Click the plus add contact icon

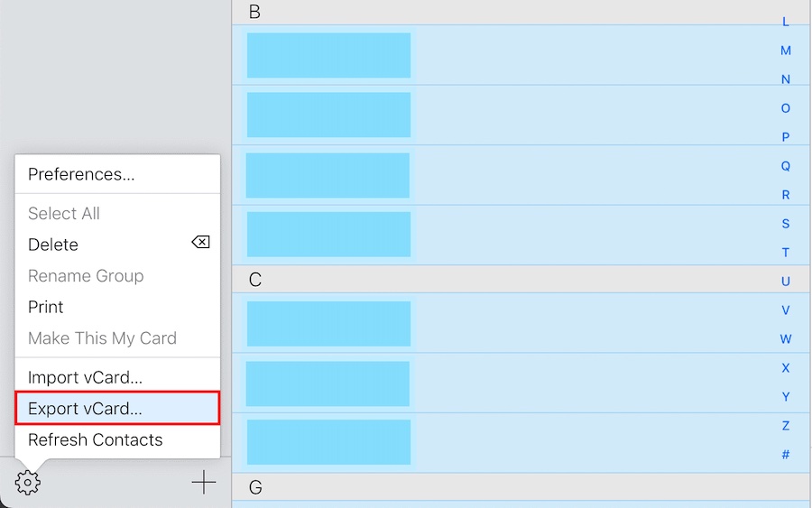(x=204, y=483)
